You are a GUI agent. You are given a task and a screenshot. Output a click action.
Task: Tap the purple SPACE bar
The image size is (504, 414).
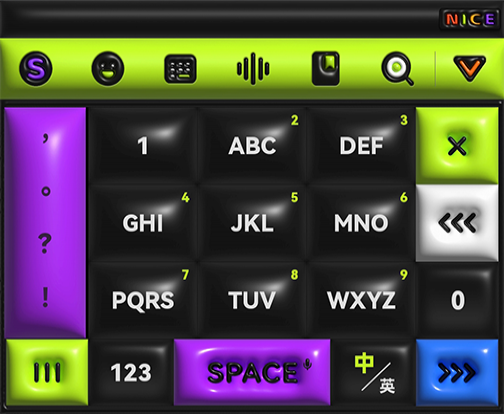[252, 372]
